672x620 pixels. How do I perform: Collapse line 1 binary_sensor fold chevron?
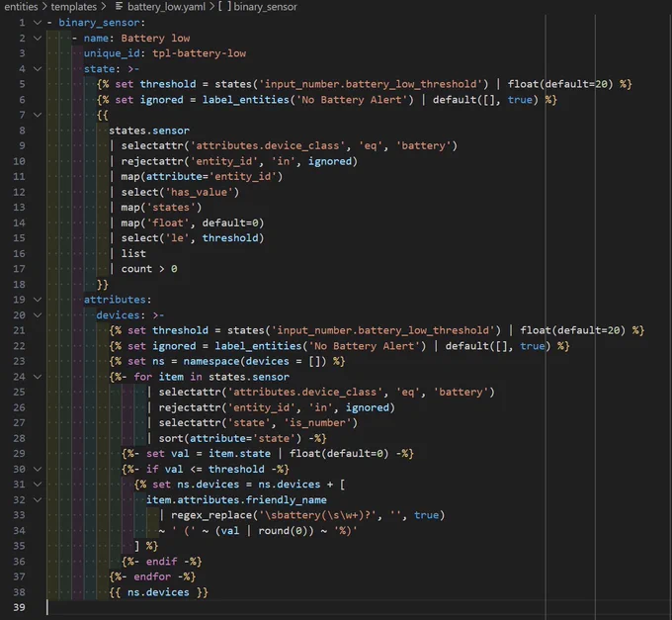(x=38, y=23)
